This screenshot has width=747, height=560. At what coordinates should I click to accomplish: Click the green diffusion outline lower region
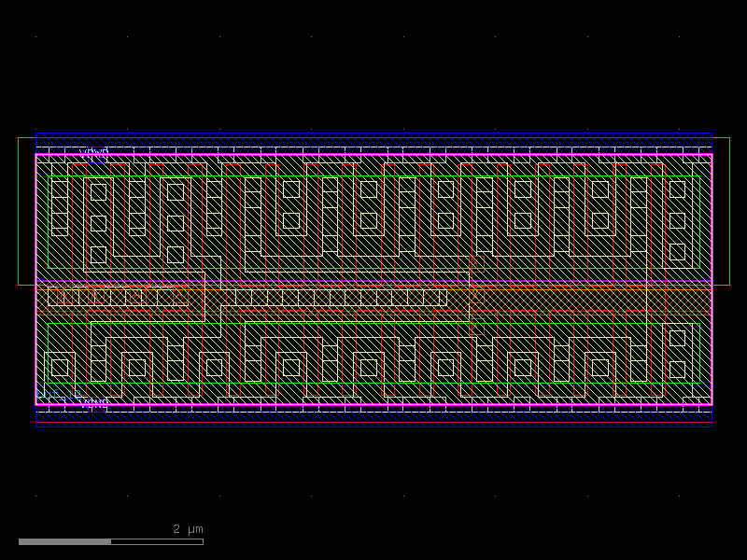point(373,383)
